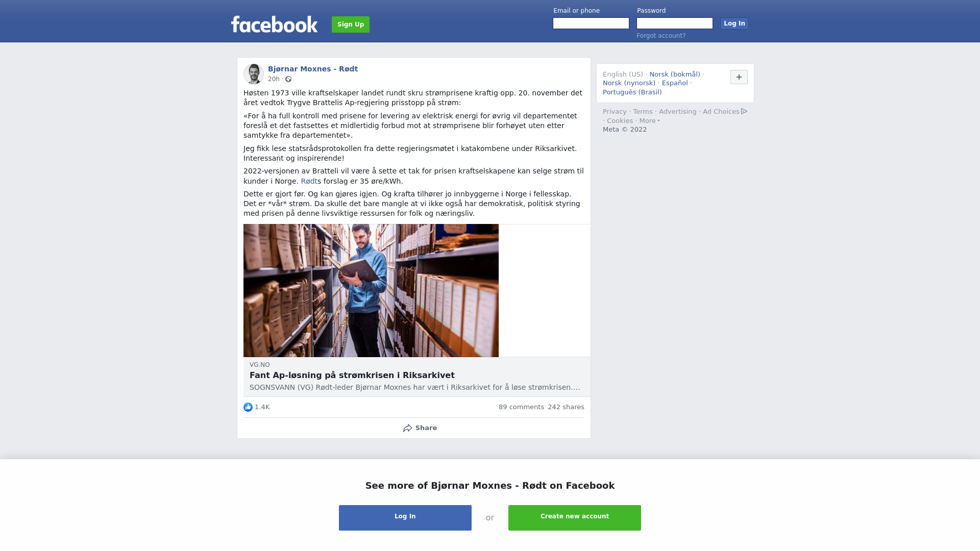The width and height of the screenshot is (980, 551).
Task: Click the Facebook logo
Action: pyautogui.click(x=274, y=24)
